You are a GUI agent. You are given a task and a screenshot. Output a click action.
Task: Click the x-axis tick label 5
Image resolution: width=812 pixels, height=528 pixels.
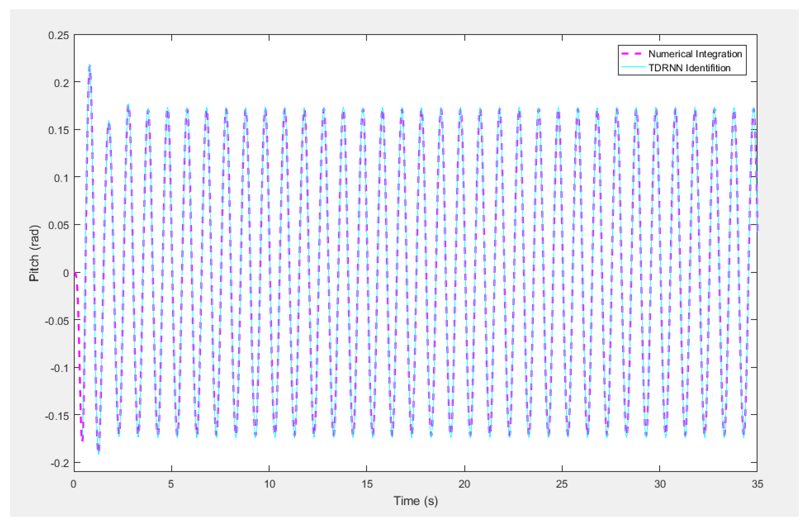[171, 484]
